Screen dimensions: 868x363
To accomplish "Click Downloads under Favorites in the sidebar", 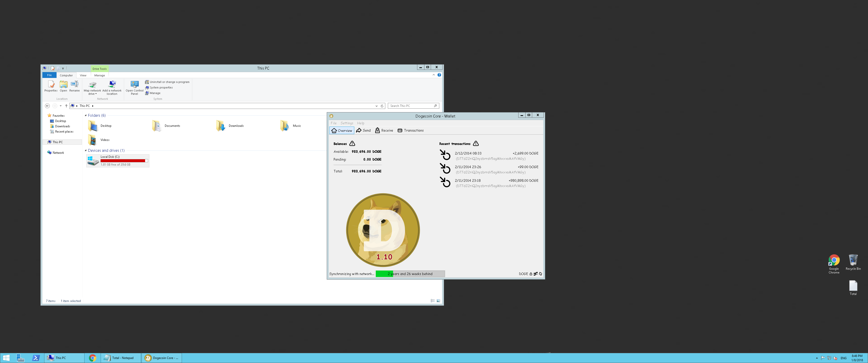I will tap(60, 127).
